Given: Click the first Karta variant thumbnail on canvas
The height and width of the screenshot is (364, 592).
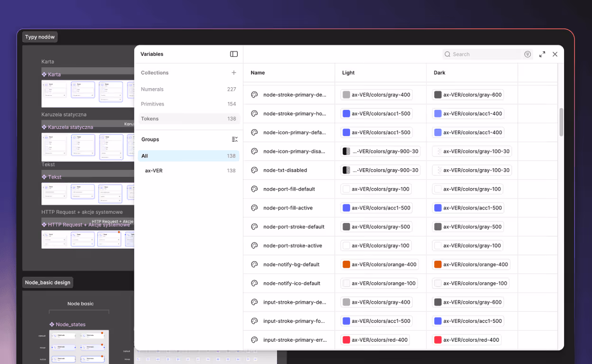Looking at the screenshot, I should (55, 90).
